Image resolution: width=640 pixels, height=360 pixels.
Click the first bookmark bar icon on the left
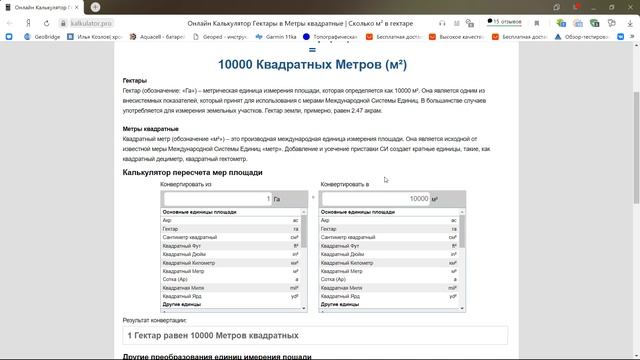point(9,37)
